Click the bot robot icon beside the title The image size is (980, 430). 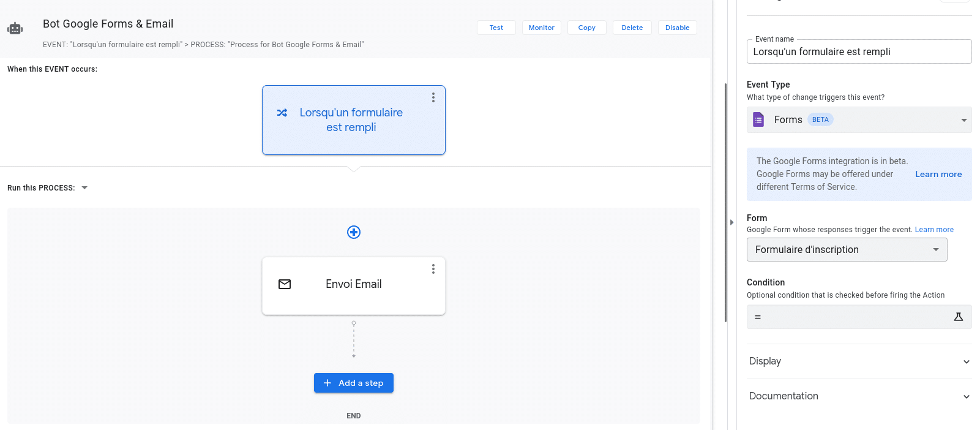[x=15, y=28]
